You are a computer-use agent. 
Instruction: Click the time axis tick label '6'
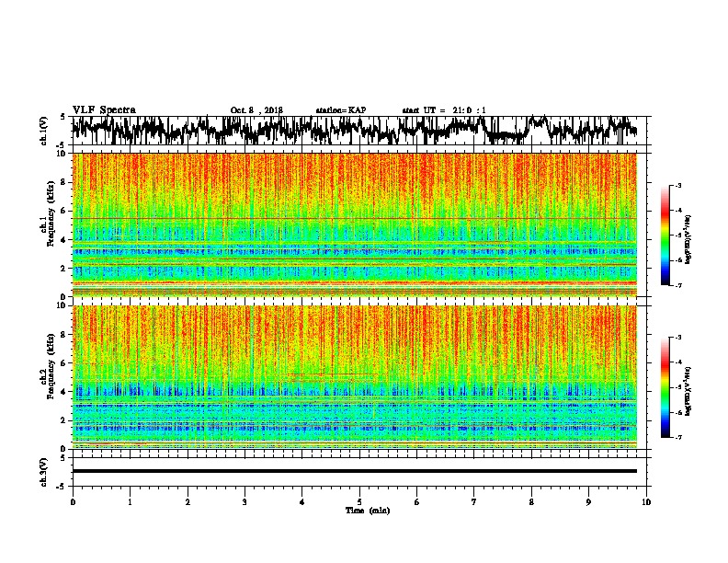point(417,502)
